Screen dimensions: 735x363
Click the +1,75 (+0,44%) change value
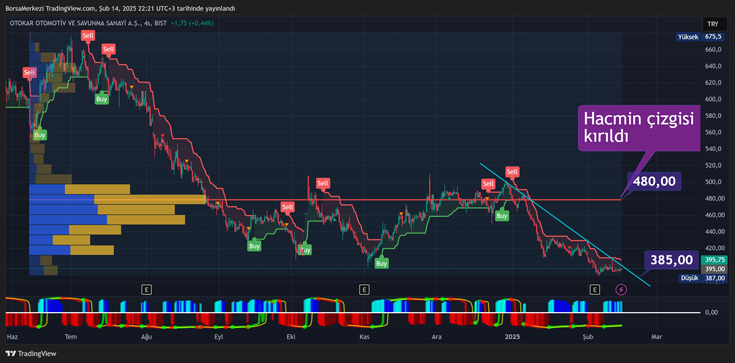point(192,23)
